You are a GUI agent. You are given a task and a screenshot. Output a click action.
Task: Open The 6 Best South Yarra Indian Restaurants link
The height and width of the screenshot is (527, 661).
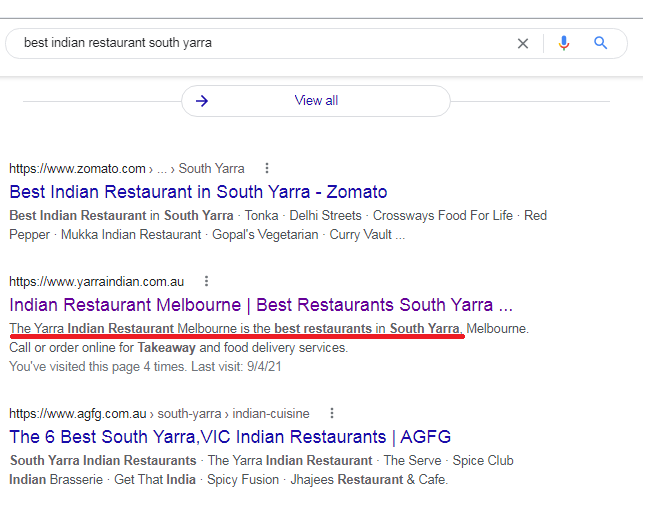pos(230,437)
